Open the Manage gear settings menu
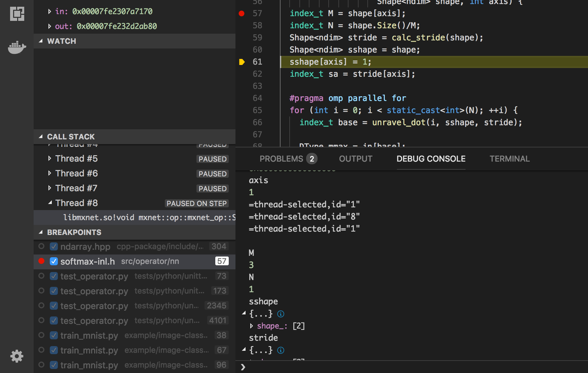588x373 pixels. (17, 356)
